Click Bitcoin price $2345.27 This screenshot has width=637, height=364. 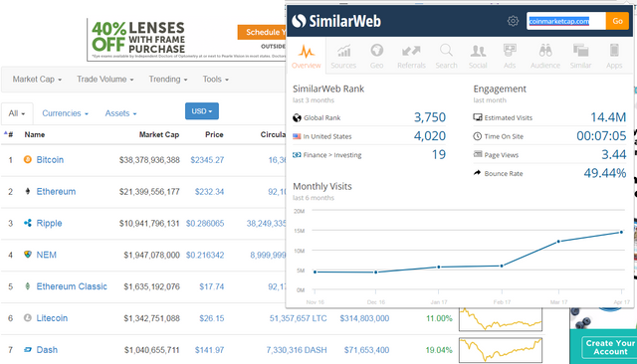pos(207,160)
